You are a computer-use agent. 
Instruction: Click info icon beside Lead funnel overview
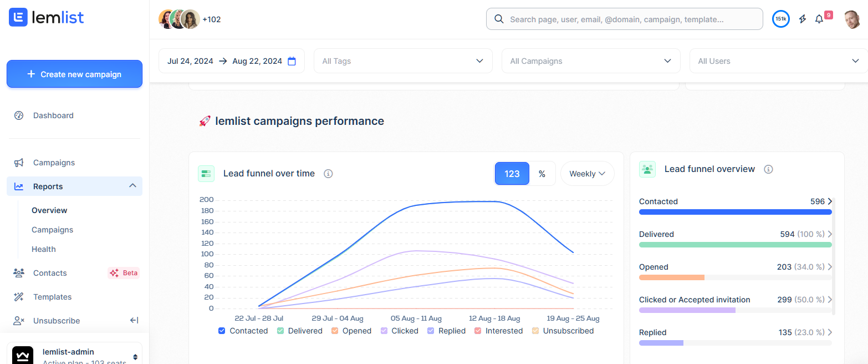tap(768, 169)
